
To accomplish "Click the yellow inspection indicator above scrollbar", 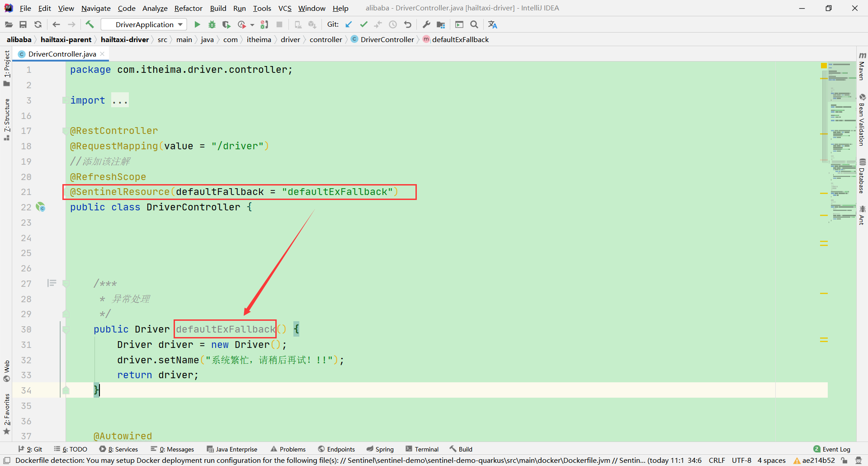I will click(x=824, y=66).
